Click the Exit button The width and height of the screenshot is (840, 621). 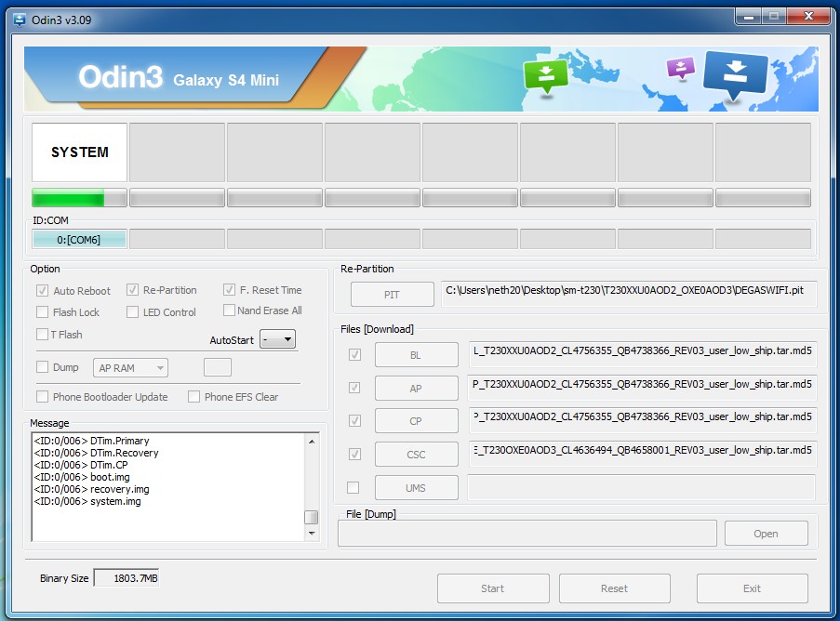[x=753, y=588]
